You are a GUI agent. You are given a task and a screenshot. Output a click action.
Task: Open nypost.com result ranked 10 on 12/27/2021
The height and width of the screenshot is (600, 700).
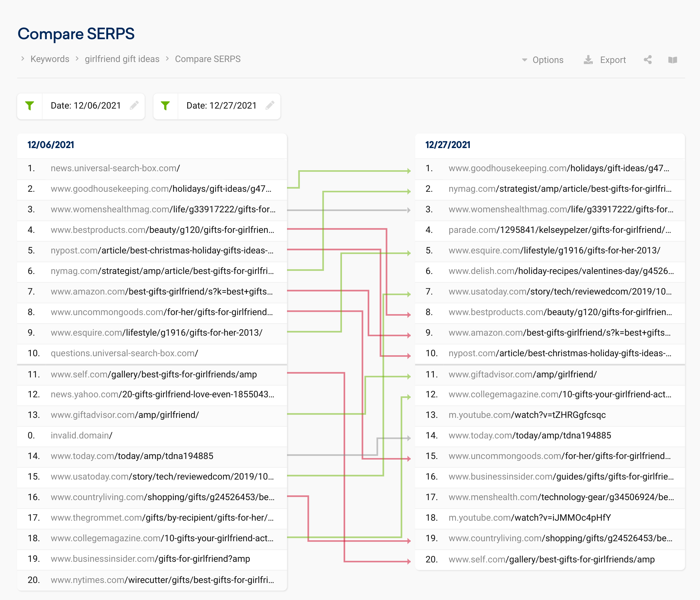560,353
